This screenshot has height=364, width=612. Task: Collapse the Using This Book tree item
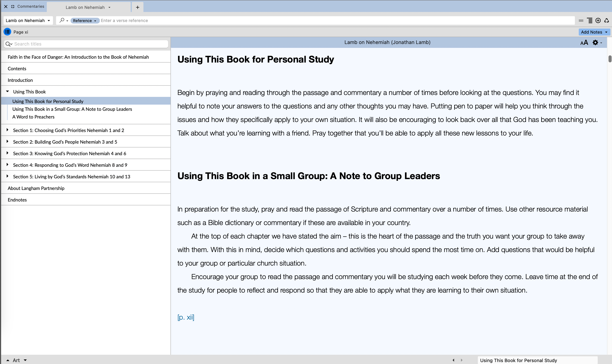[x=8, y=91]
